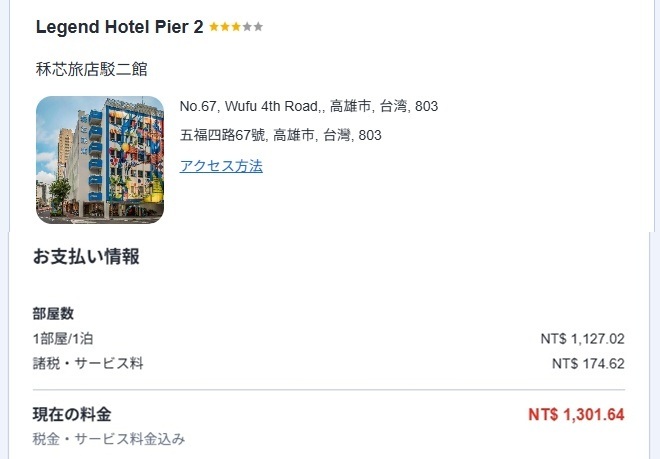660x459 pixels.
Task: Click the last gray star in the rating
Action: pos(259,27)
